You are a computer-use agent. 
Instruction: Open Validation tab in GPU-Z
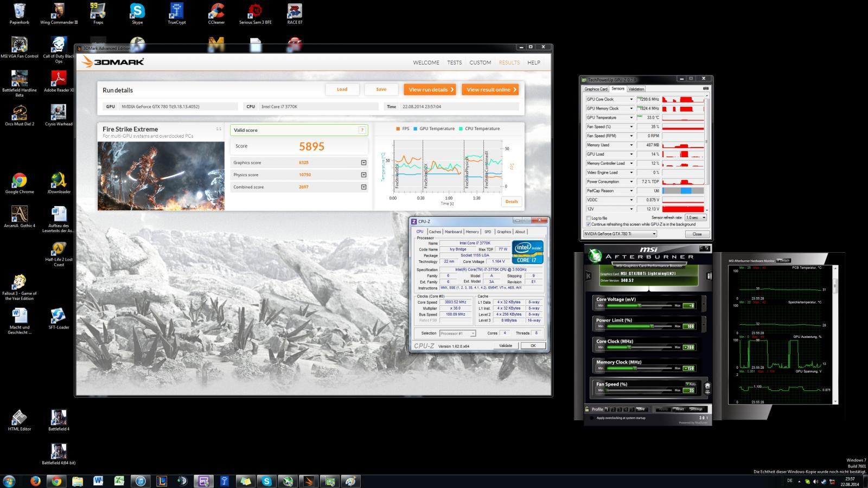coord(636,89)
